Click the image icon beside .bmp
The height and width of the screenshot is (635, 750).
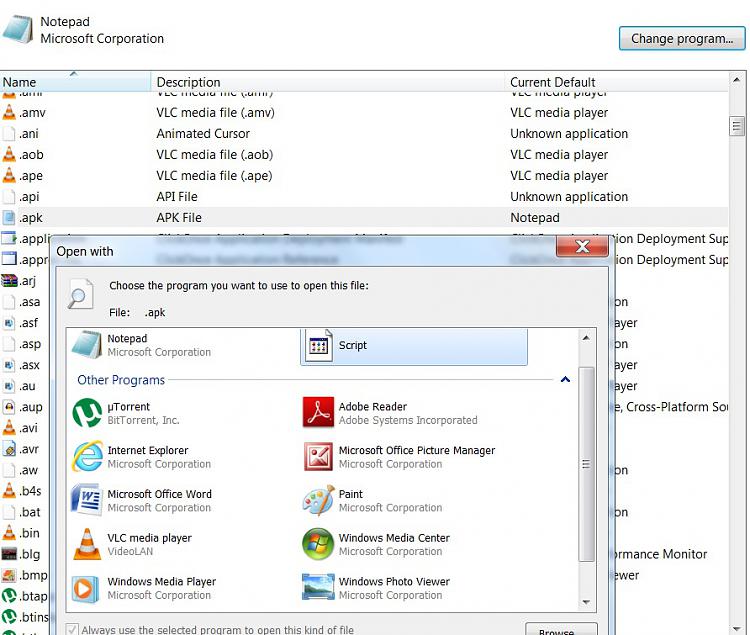9,575
